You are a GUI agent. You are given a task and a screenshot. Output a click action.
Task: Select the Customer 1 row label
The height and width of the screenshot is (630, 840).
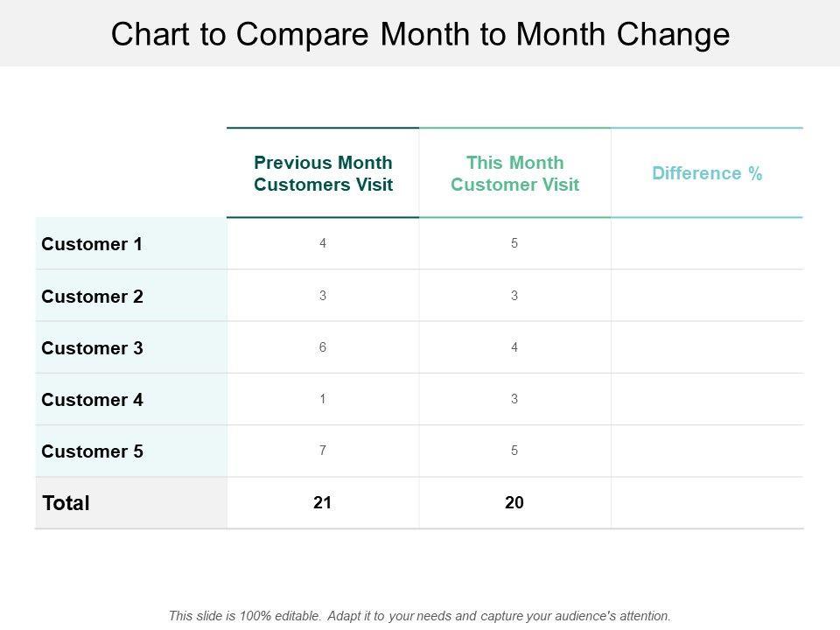point(92,244)
